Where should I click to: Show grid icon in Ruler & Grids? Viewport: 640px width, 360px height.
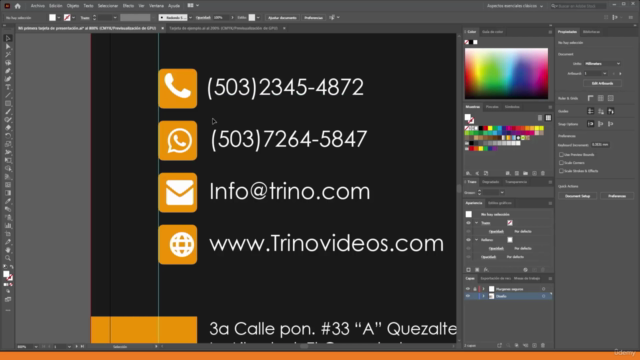[601, 98]
